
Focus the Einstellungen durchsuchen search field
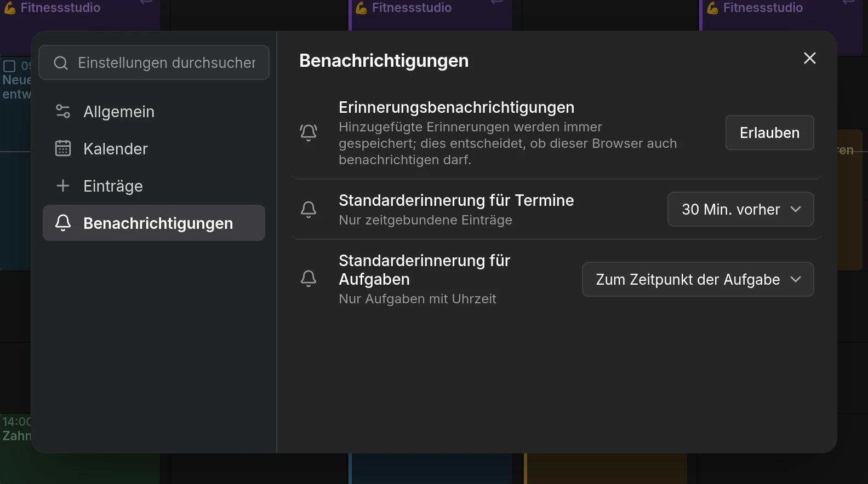[x=154, y=63]
